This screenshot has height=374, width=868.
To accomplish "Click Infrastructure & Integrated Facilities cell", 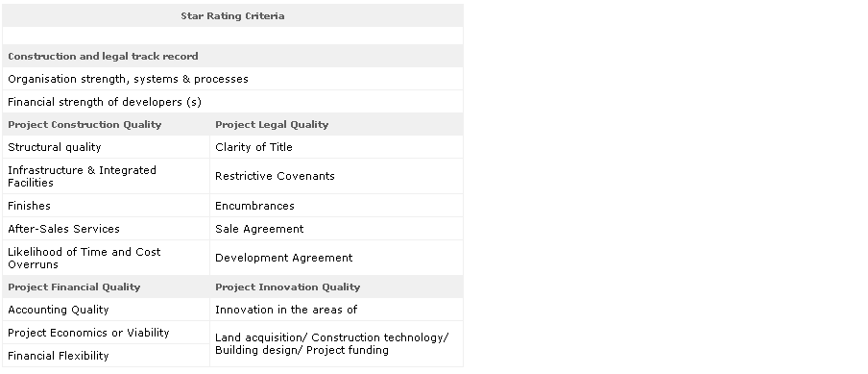I will point(106,176).
